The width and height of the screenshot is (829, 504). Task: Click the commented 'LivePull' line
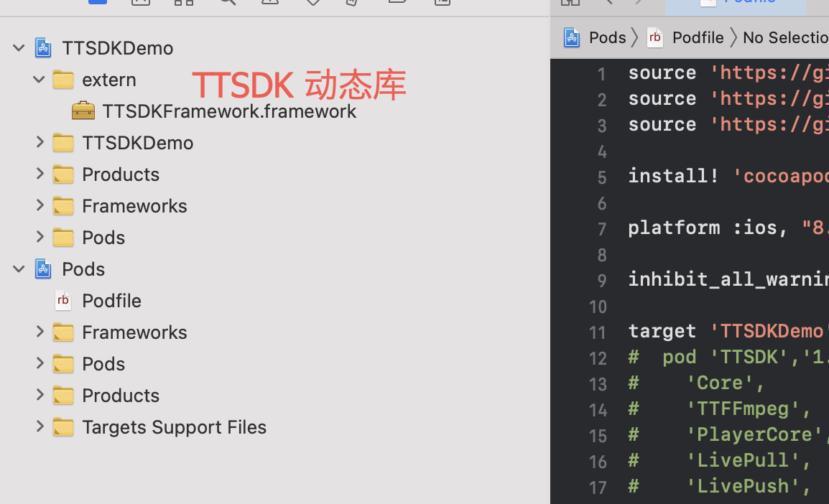click(x=720, y=460)
